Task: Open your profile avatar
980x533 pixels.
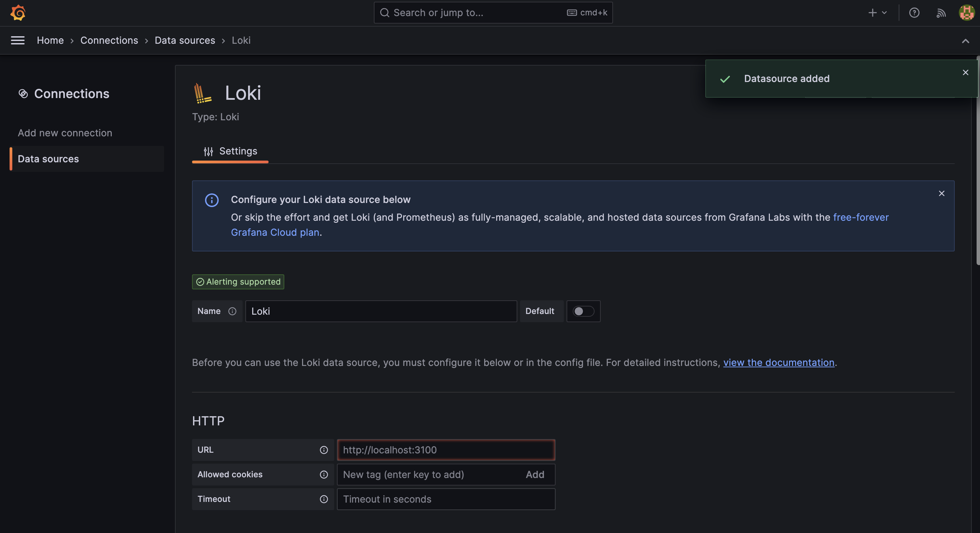Action: tap(966, 13)
